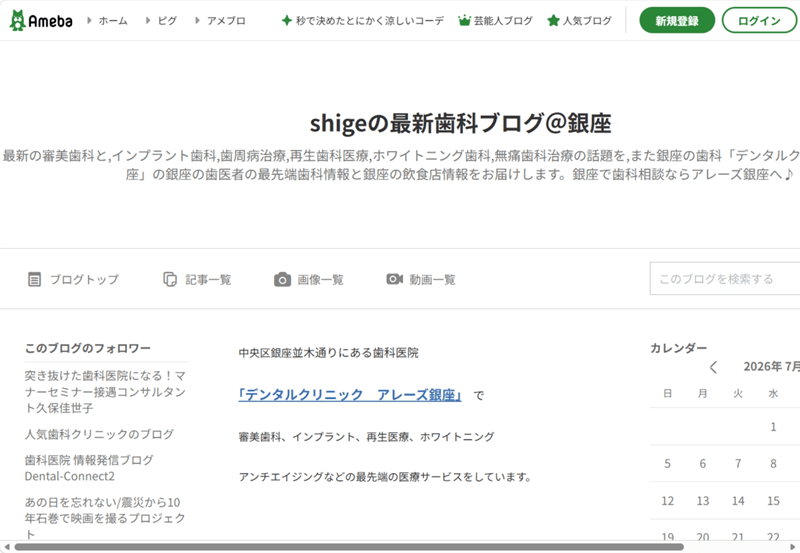
Task: Click the ブログトップ page icon
Action: coord(34,280)
